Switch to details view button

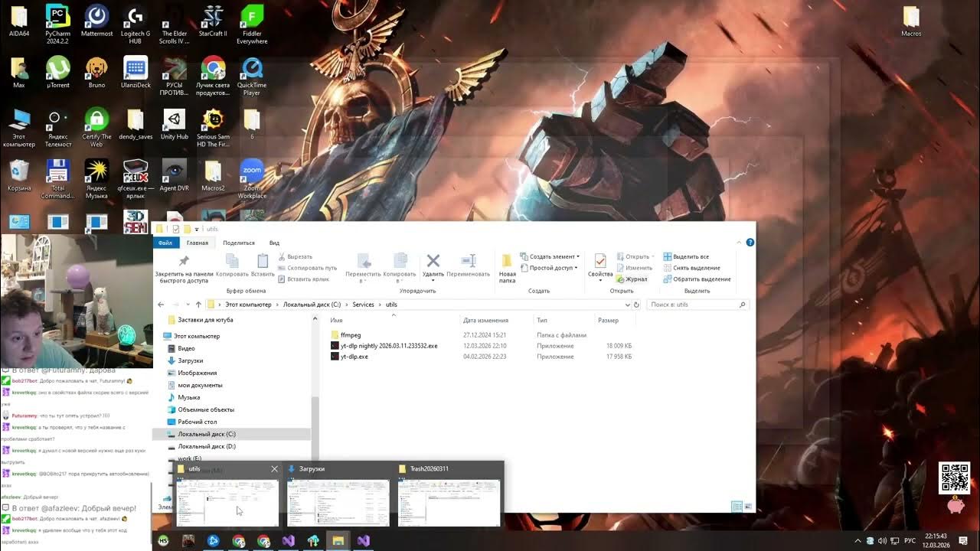pyautogui.click(x=737, y=507)
